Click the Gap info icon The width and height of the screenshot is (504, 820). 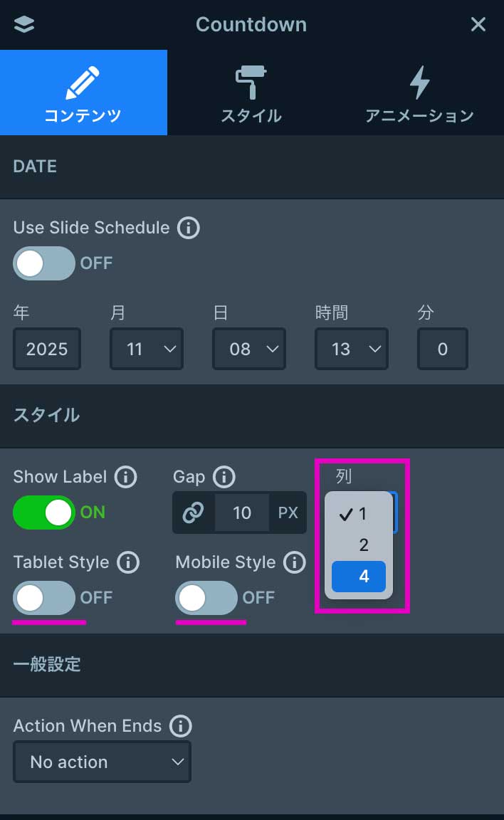coord(224,477)
